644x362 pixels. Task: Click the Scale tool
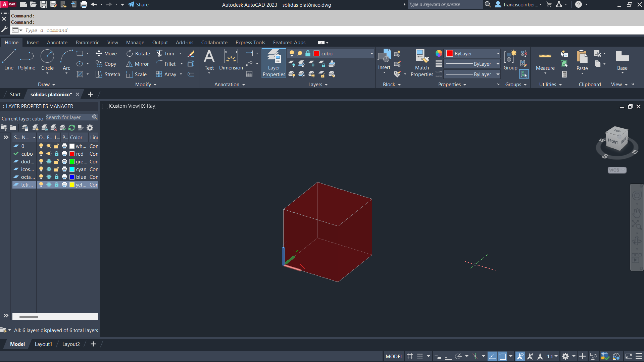click(136, 74)
